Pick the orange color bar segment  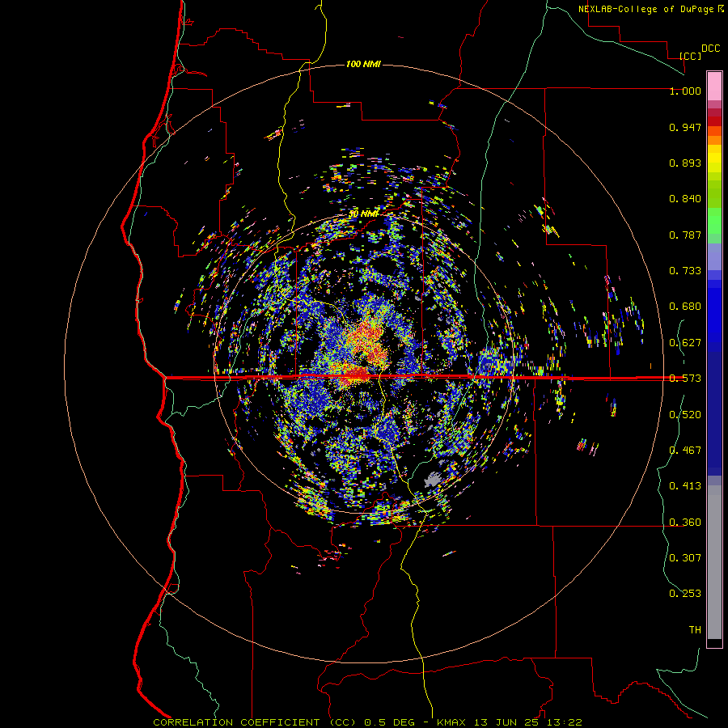714,140
